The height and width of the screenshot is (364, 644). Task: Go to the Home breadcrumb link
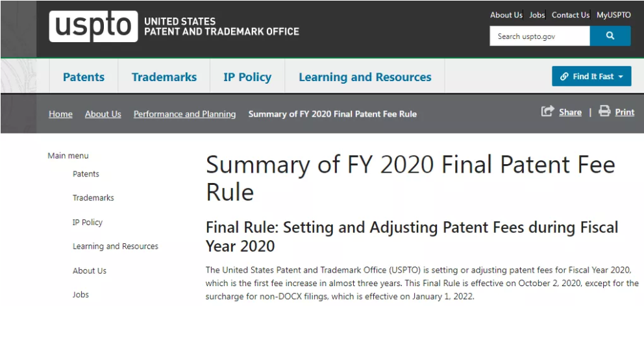[60, 114]
